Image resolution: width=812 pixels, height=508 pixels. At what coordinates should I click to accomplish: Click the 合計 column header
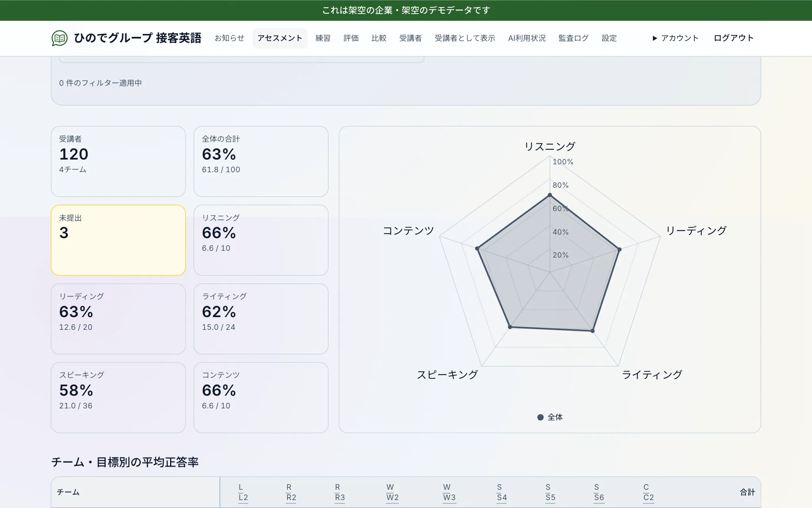pos(747,492)
